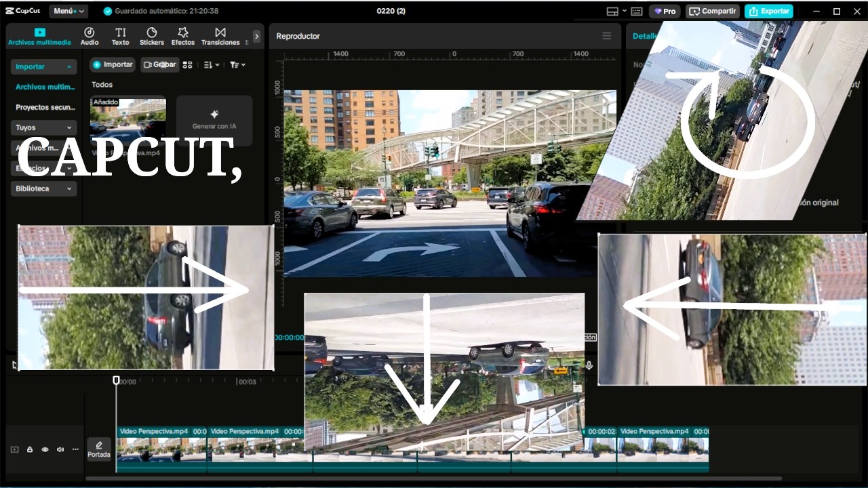This screenshot has width=868, height=488.
Task: Show more tool tabs with right chevron
Action: point(256,37)
